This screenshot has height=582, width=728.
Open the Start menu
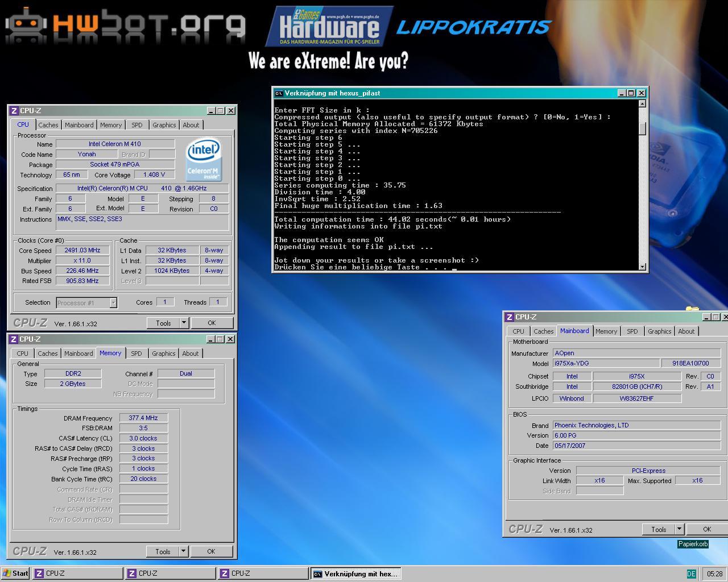[15, 573]
